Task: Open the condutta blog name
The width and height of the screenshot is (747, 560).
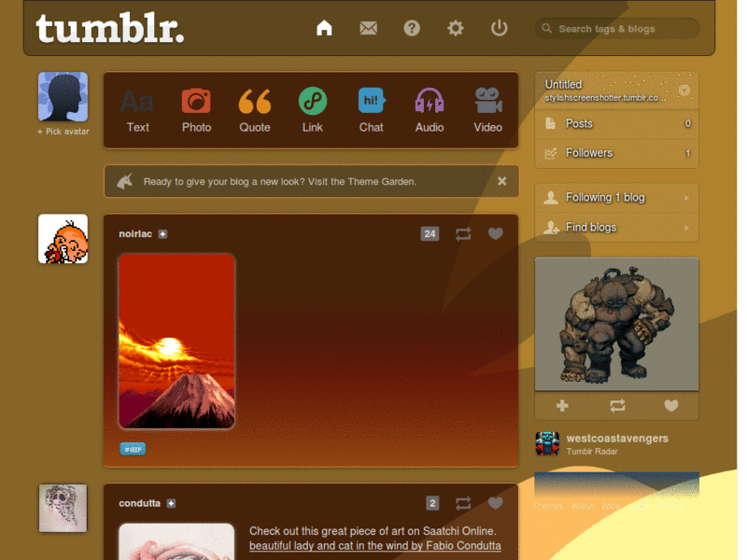Action: (x=139, y=503)
